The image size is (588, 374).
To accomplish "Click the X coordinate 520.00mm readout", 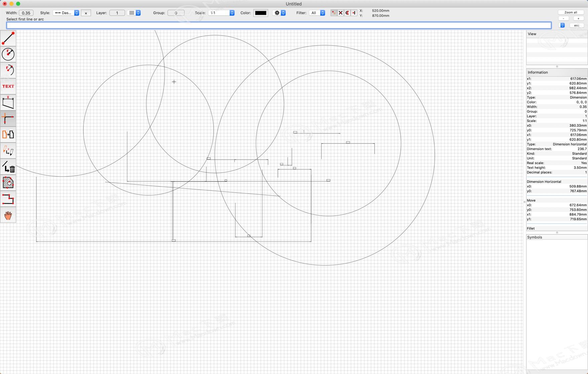I will click(x=380, y=11).
